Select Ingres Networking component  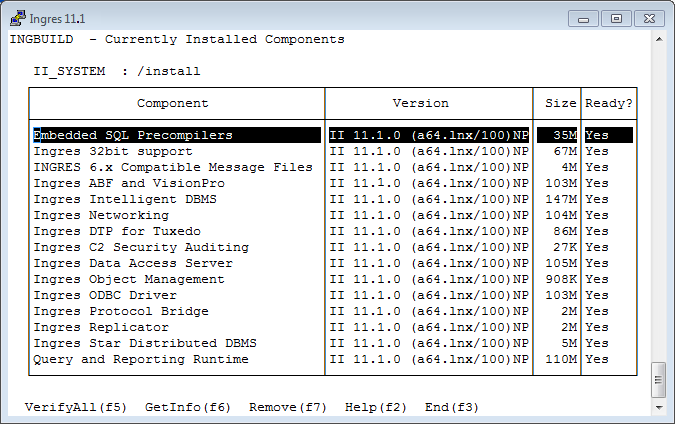[x=101, y=215]
